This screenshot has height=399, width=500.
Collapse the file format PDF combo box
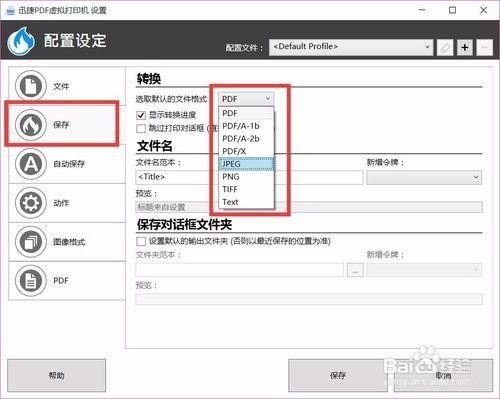tap(246, 99)
